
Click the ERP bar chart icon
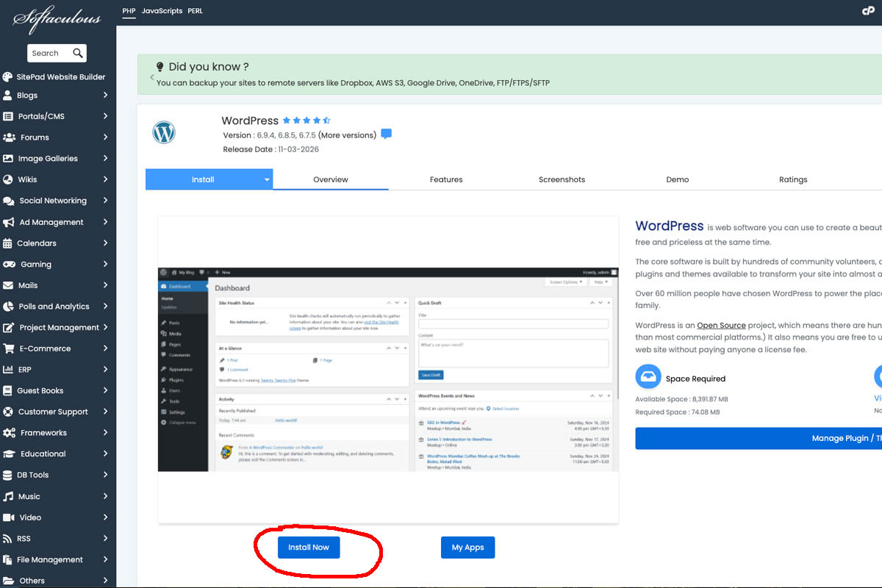tap(8, 370)
